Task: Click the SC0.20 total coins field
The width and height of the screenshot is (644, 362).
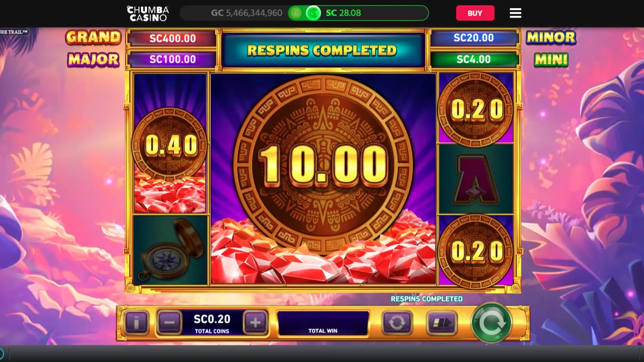Action: pos(212,323)
